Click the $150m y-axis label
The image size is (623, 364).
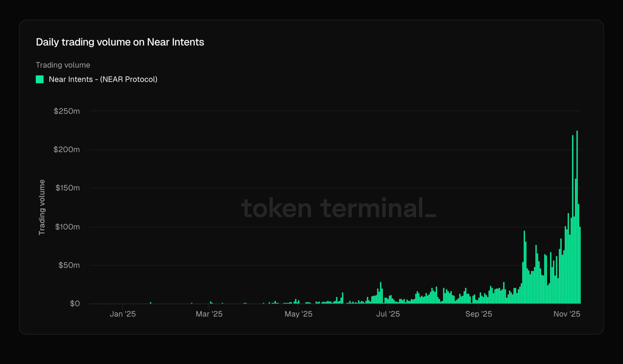coord(67,188)
